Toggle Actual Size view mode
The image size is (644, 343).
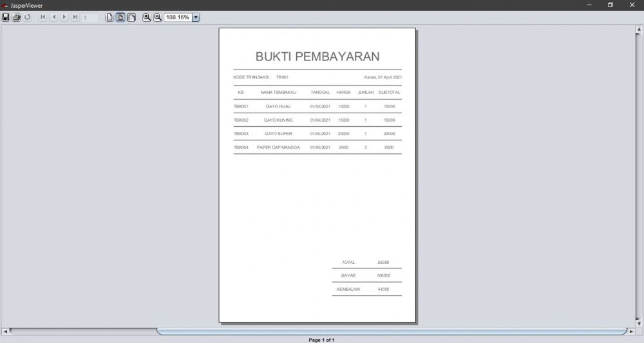coord(109,17)
